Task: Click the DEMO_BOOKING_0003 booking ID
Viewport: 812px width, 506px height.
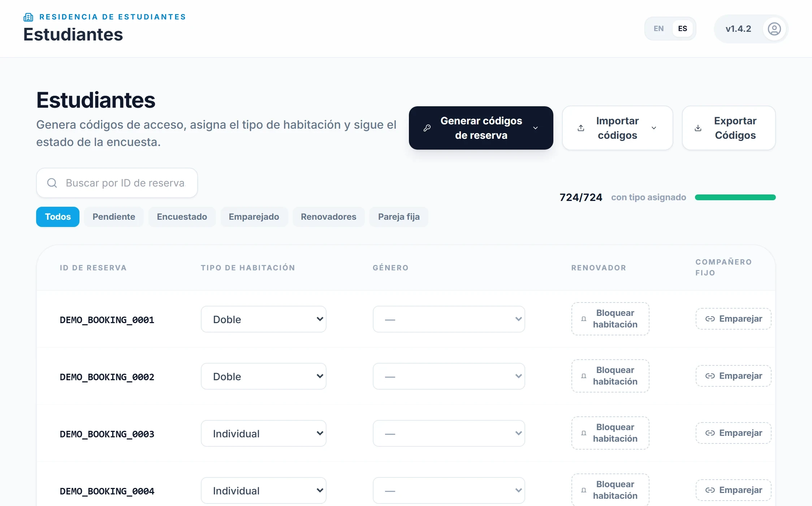Action: [x=107, y=434]
